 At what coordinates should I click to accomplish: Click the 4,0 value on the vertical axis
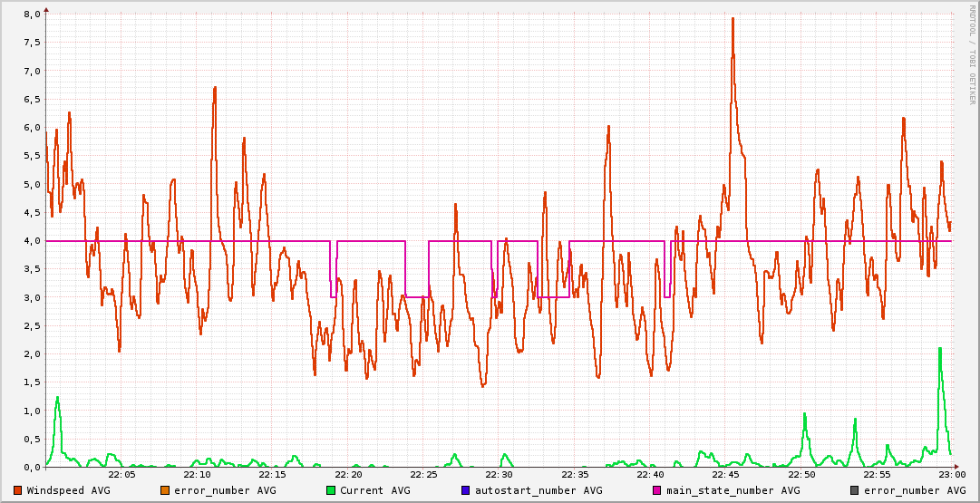[x=31, y=241]
